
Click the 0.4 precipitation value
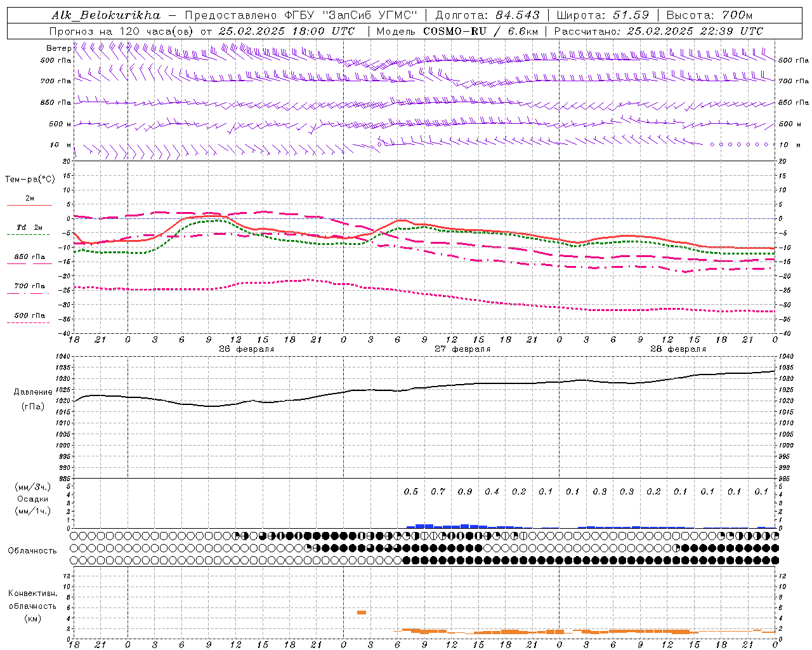click(492, 492)
